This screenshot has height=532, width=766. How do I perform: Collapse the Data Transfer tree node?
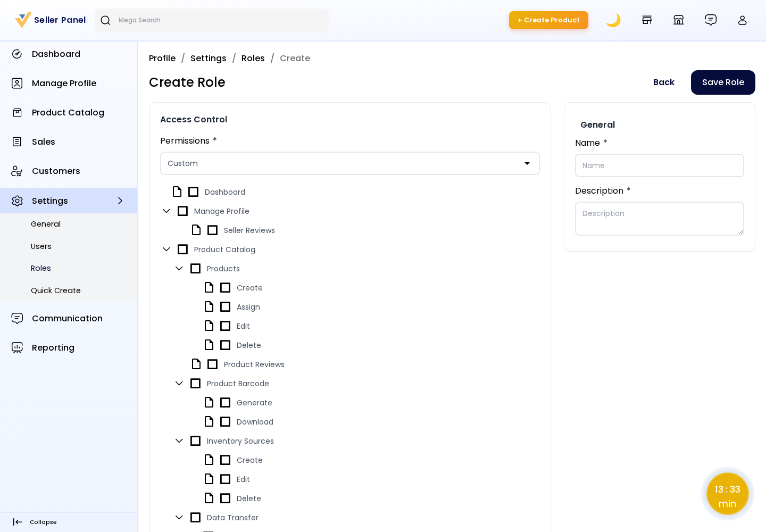(179, 517)
